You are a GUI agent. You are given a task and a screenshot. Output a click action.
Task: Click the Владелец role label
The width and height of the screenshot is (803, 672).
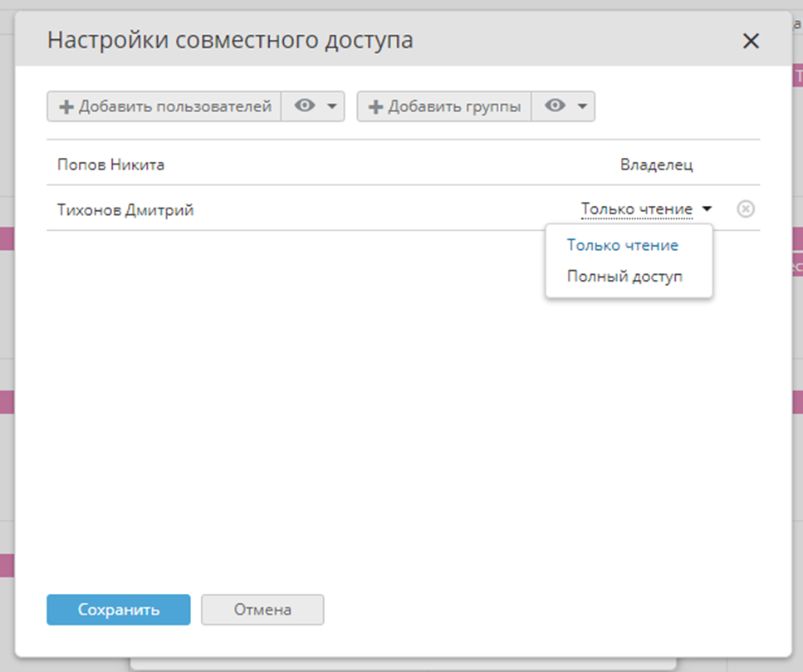point(656,164)
